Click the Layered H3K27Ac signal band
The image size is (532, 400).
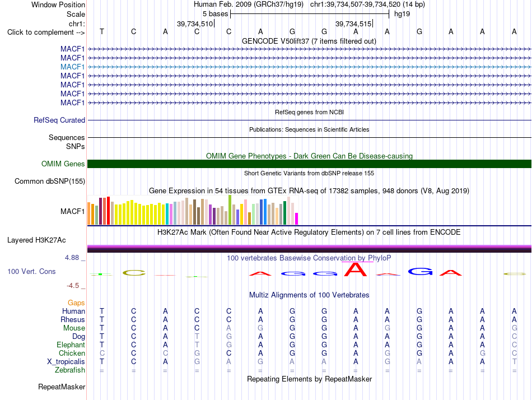pos(309,249)
